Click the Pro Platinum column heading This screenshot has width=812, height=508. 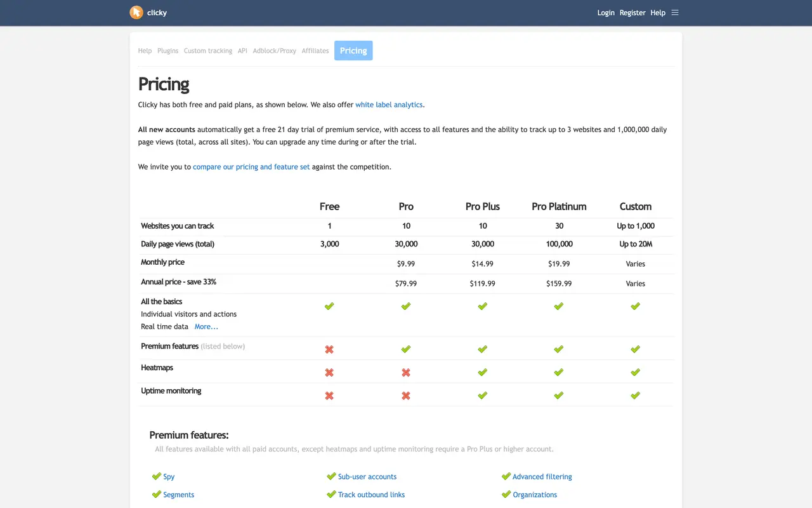pyautogui.click(x=559, y=206)
